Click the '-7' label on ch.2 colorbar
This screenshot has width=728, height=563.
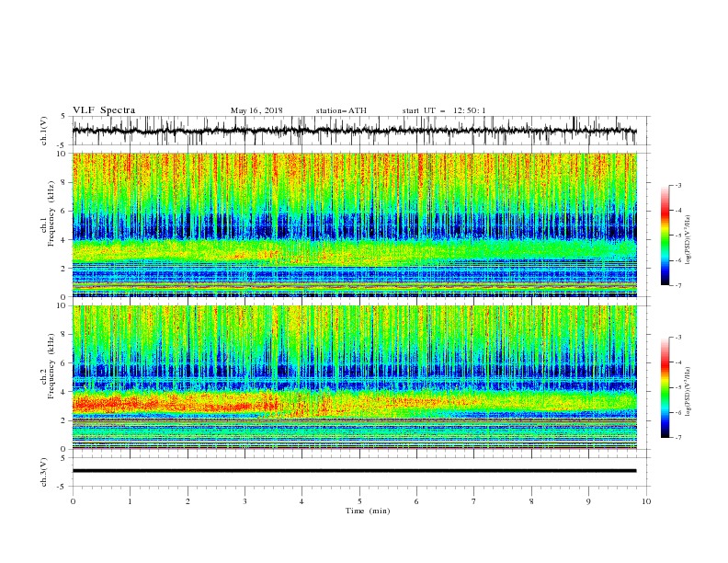[x=677, y=438]
